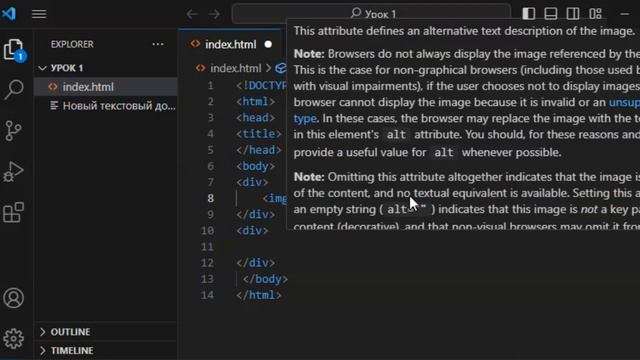Open the Run and Debug view
Viewport: 640px width, 360px height.
click(x=13, y=171)
